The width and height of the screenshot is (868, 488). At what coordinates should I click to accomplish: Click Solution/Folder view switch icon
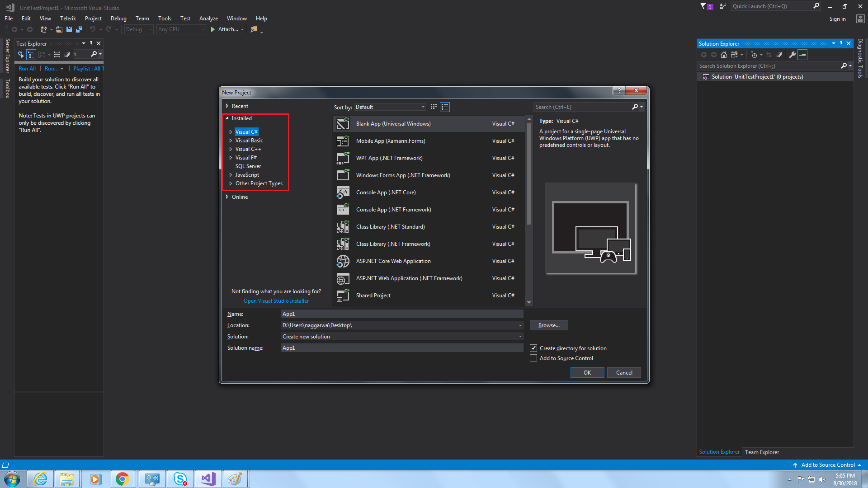pos(734,55)
